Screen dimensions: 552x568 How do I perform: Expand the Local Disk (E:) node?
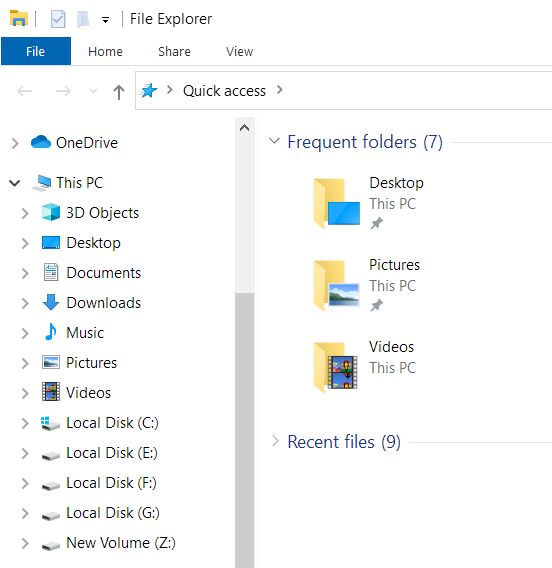25,454
